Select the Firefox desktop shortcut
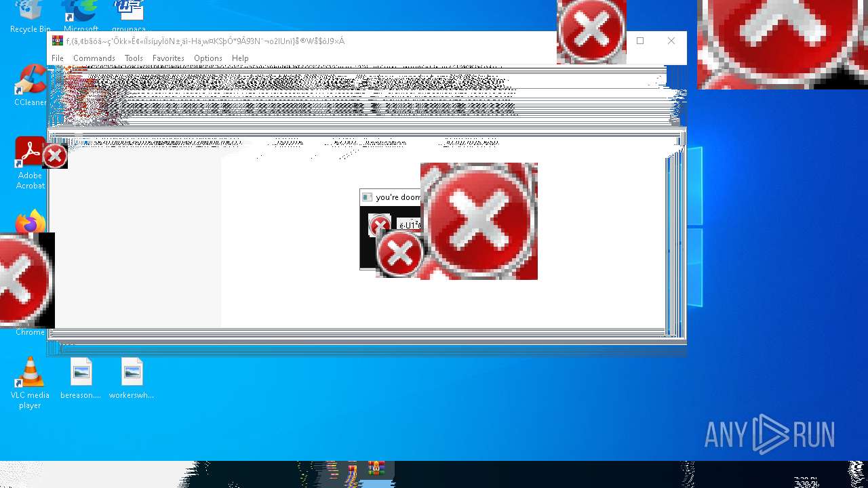Viewport: 868px width, 488px height. [x=31, y=222]
